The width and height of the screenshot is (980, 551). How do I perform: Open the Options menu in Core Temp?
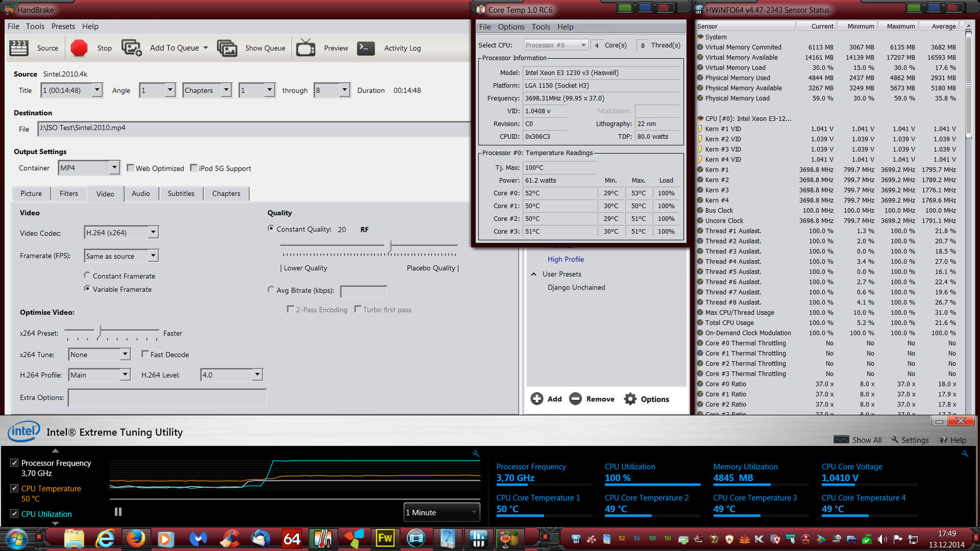pos(511,27)
